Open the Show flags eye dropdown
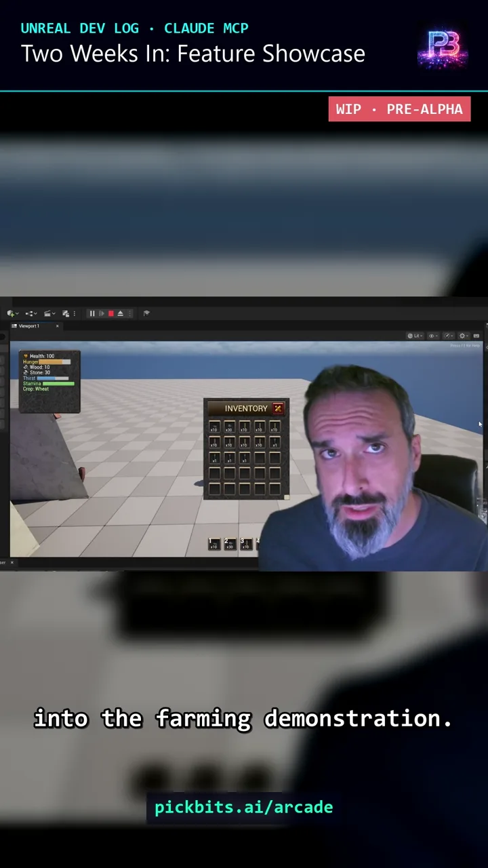 point(433,336)
